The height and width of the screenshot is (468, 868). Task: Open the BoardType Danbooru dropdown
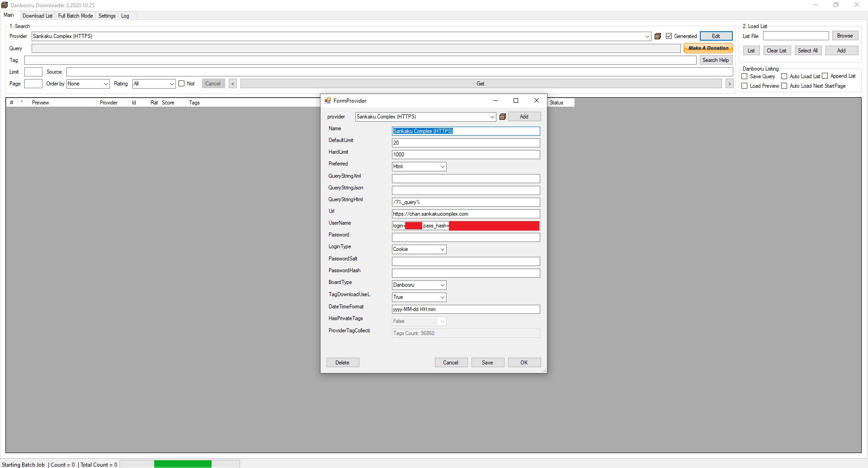tap(442, 285)
